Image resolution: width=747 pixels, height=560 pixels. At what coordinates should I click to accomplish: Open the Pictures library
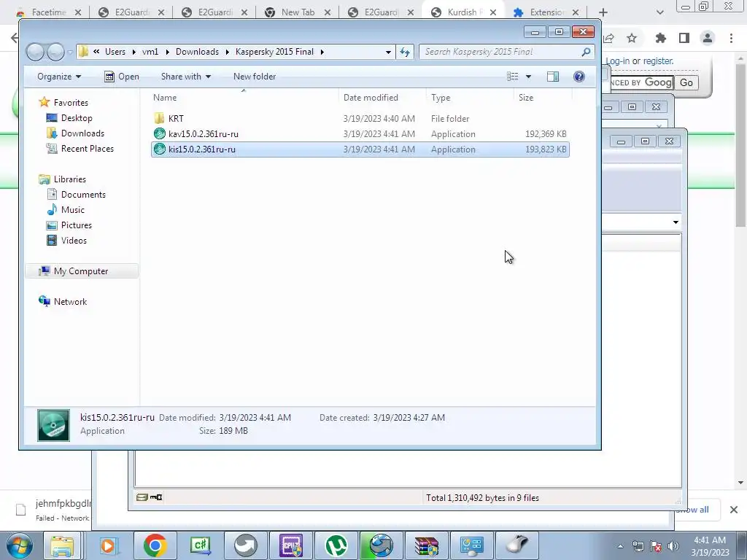[76, 225]
